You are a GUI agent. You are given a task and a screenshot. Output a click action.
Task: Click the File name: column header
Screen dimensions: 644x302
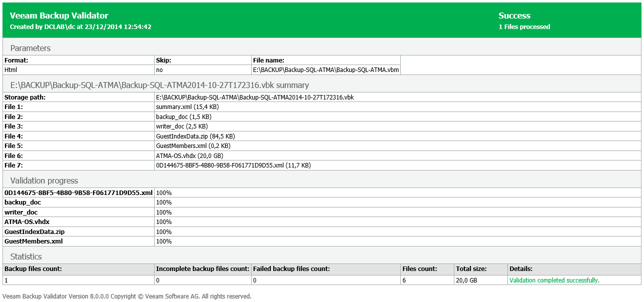click(269, 60)
